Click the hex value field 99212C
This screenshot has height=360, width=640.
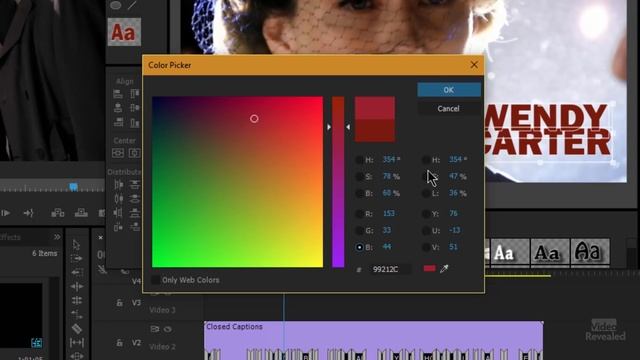(390, 269)
